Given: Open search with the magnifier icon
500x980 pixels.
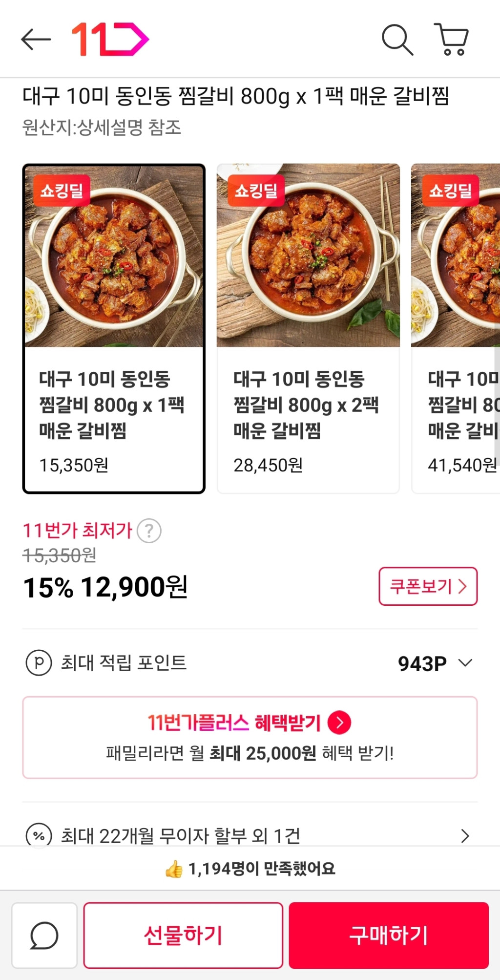Looking at the screenshot, I should (397, 39).
